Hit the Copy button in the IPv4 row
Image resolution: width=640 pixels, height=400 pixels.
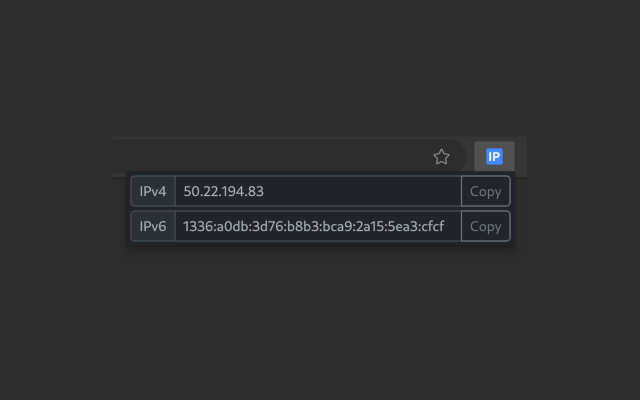(x=485, y=191)
